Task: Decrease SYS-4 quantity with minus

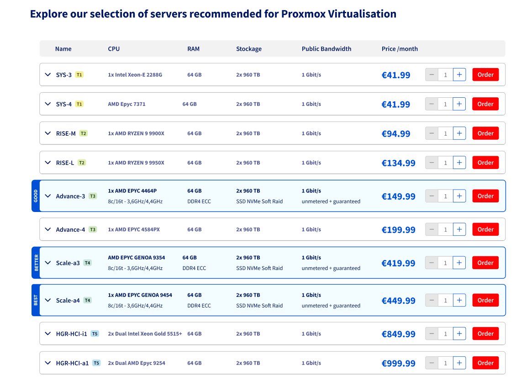Action: pyautogui.click(x=432, y=104)
